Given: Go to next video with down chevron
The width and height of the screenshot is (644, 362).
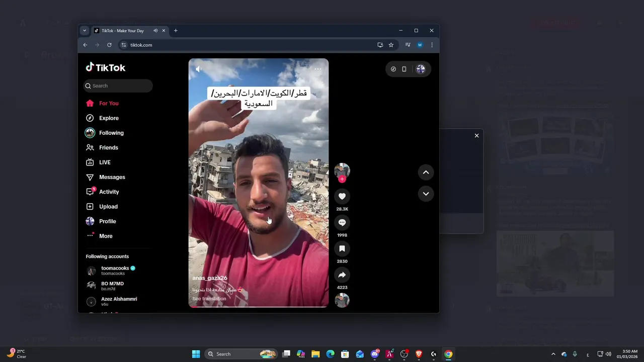Looking at the screenshot, I should tap(426, 194).
